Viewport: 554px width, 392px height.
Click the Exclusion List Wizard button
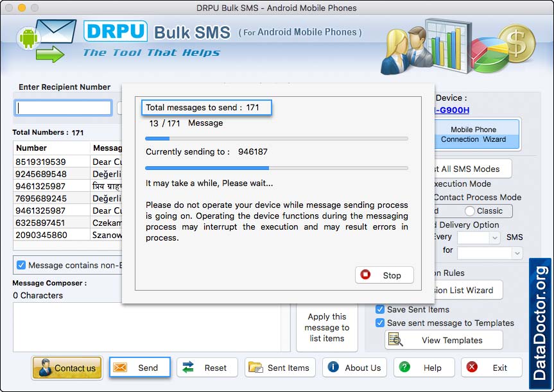pos(467,290)
